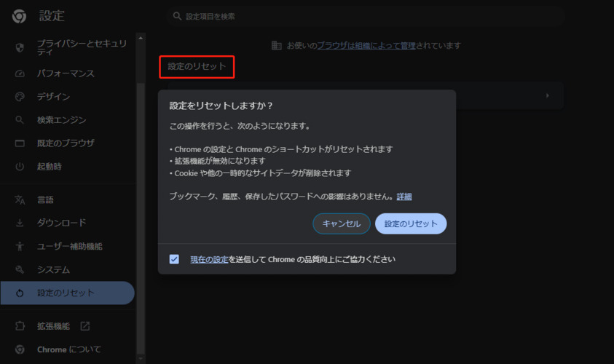
Task: Click the Chrome icon for Chrome について
Action: point(20,349)
